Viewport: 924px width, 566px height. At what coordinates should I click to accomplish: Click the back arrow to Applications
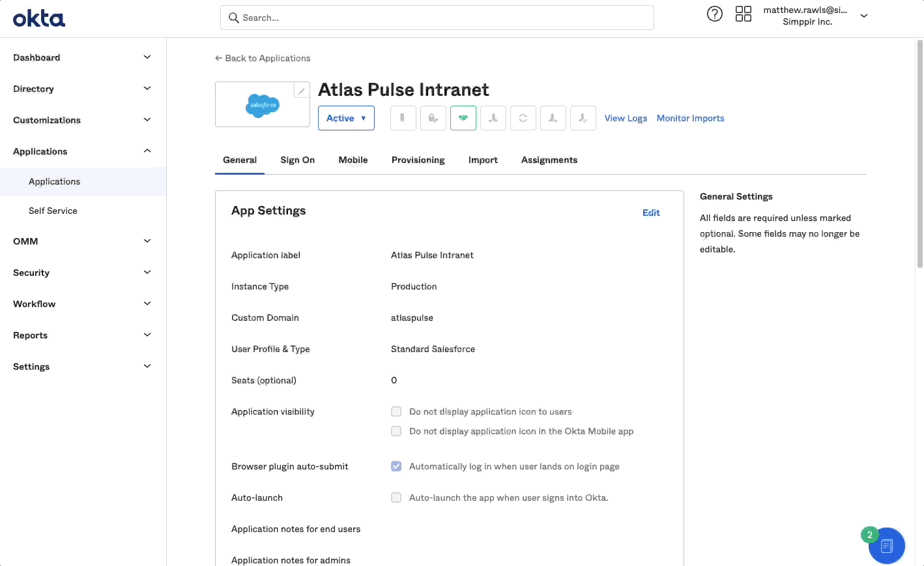[x=219, y=58]
